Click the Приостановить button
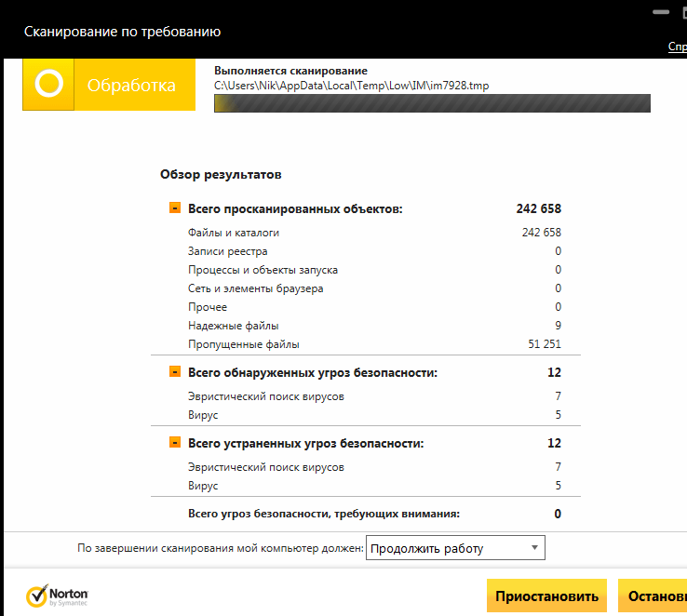The height and width of the screenshot is (616, 687). pos(546,596)
